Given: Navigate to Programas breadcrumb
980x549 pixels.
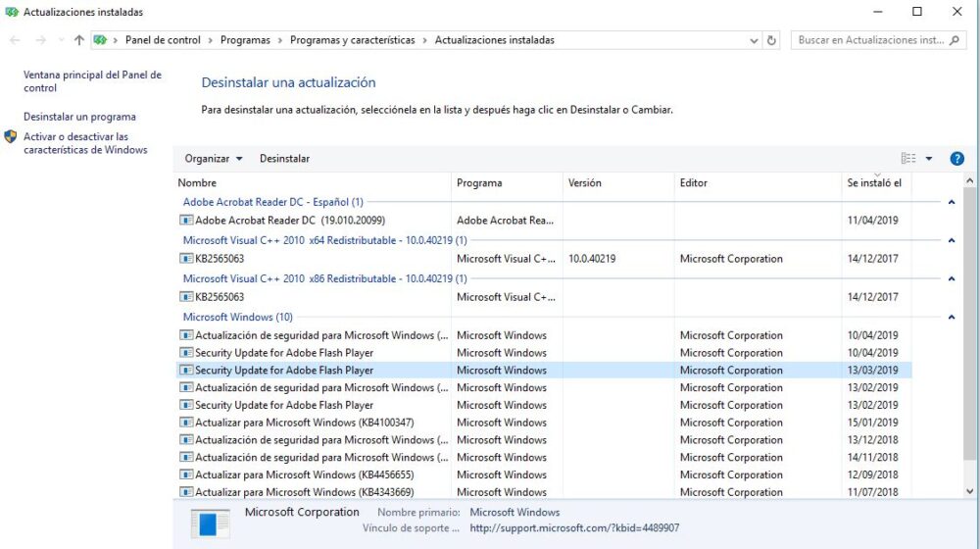Looking at the screenshot, I should (x=245, y=40).
